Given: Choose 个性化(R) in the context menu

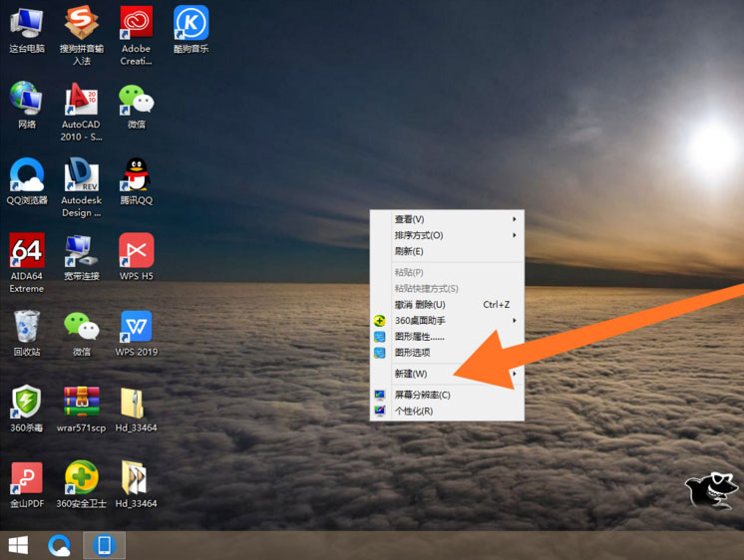Looking at the screenshot, I should (x=447, y=411).
